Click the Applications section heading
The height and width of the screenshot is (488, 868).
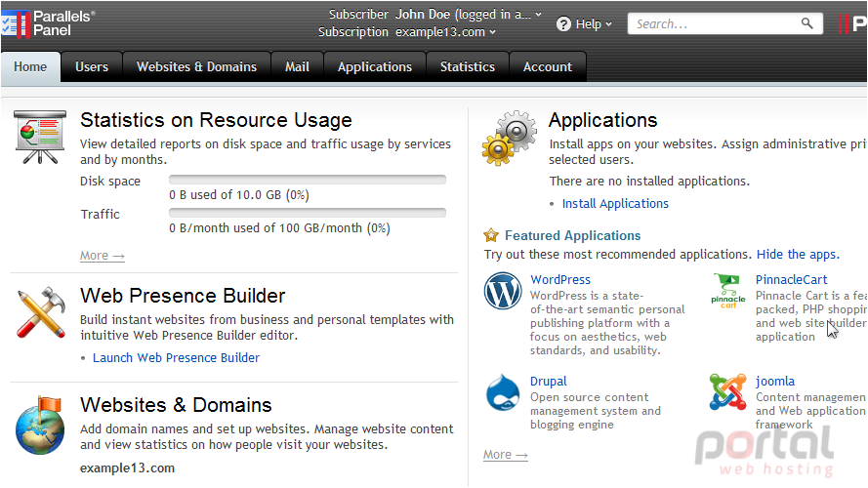pyautogui.click(x=602, y=120)
